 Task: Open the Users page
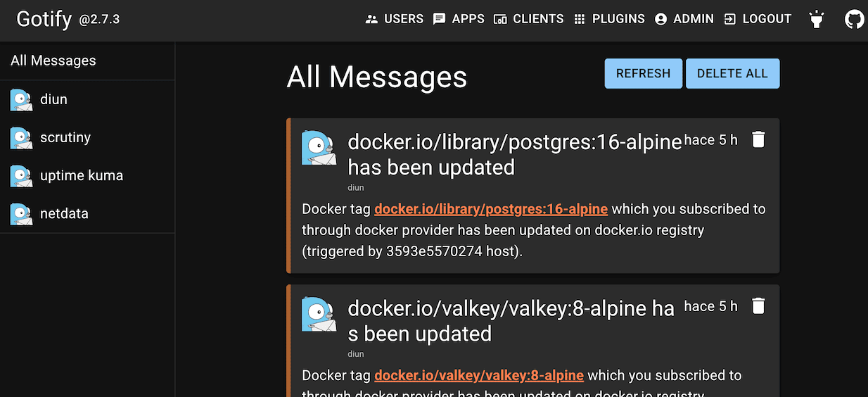click(395, 20)
